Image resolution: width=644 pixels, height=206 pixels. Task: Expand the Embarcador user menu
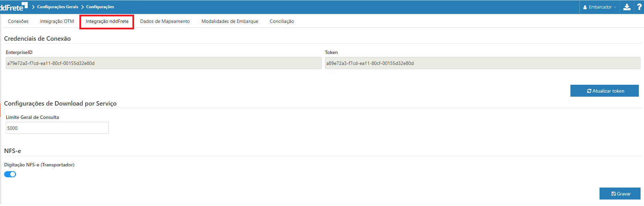coord(600,7)
